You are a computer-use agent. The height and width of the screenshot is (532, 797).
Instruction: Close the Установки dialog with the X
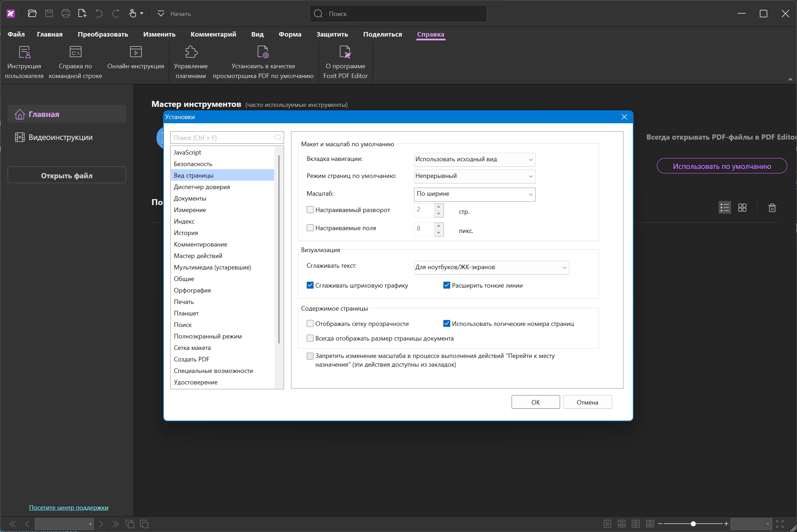(x=624, y=117)
